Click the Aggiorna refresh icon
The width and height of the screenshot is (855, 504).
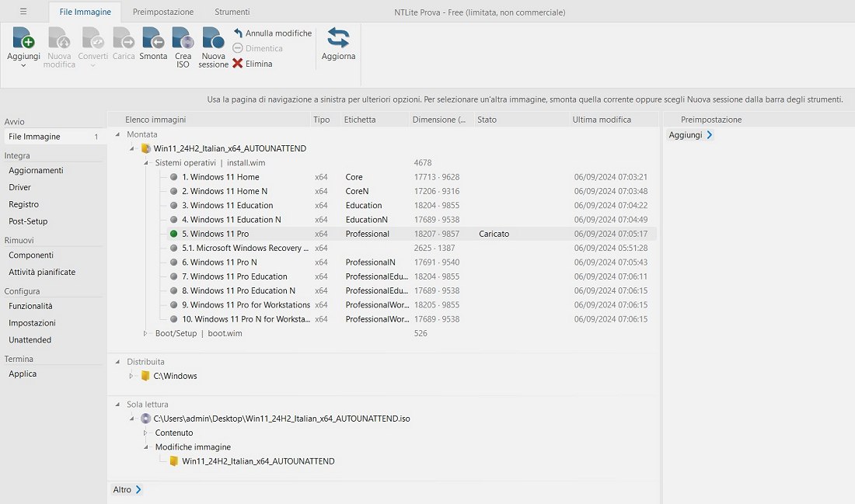(x=338, y=38)
